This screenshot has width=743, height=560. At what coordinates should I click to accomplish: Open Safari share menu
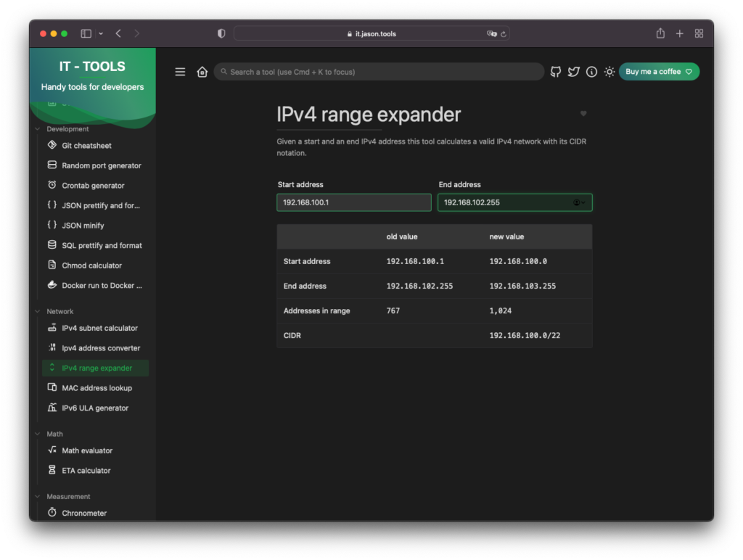click(x=660, y=33)
